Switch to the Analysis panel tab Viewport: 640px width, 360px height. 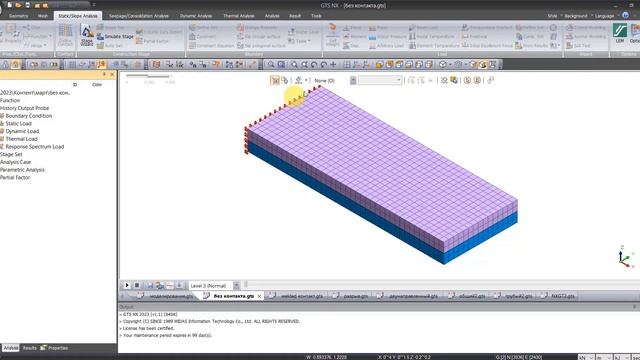pos(11,348)
